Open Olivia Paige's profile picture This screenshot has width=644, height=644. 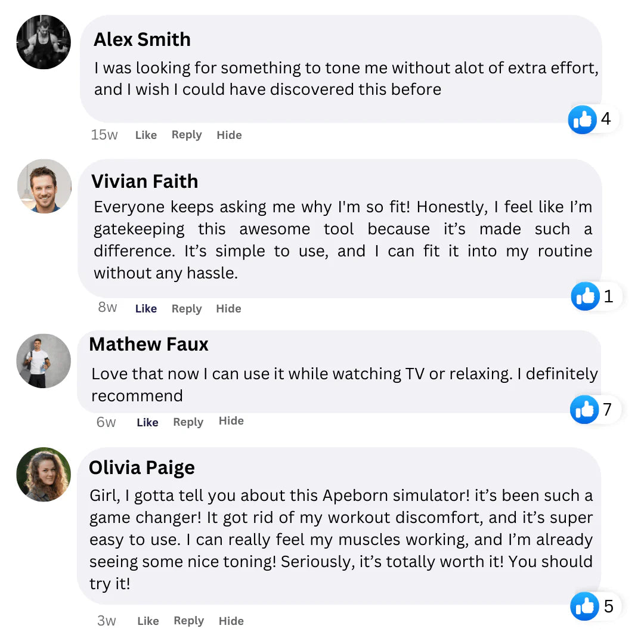tap(43, 474)
